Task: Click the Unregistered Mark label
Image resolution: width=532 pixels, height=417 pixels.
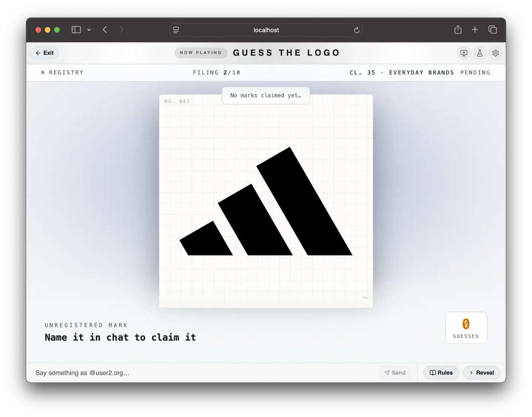Action: 86,325
